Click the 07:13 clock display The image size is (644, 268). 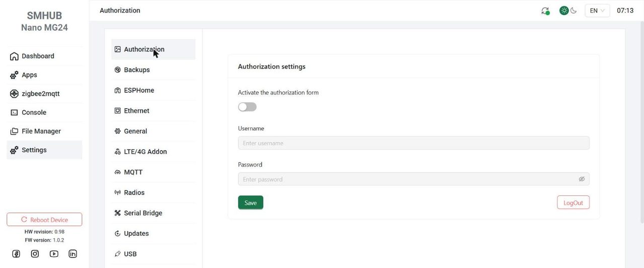pyautogui.click(x=625, y=11)
